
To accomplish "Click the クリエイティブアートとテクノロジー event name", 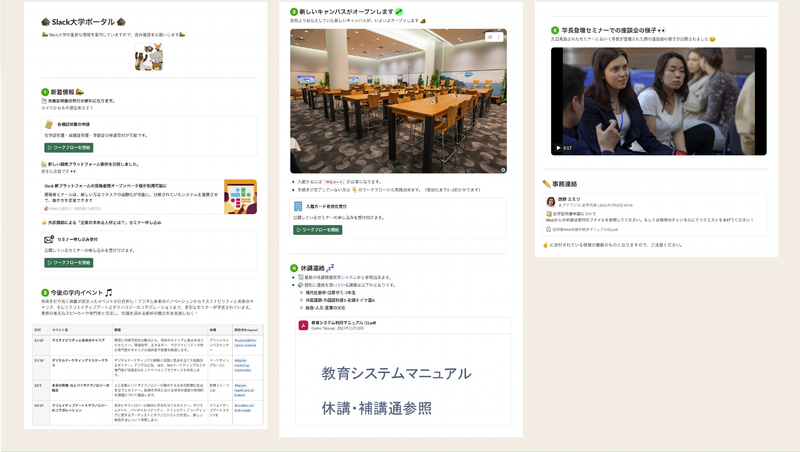I will [x=80, y=408].
